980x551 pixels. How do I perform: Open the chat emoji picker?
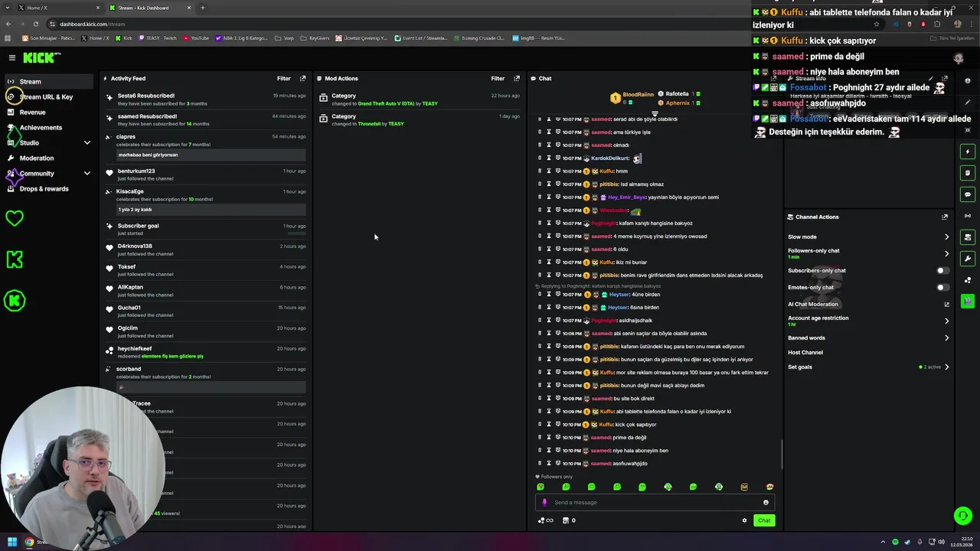(766, 502)
